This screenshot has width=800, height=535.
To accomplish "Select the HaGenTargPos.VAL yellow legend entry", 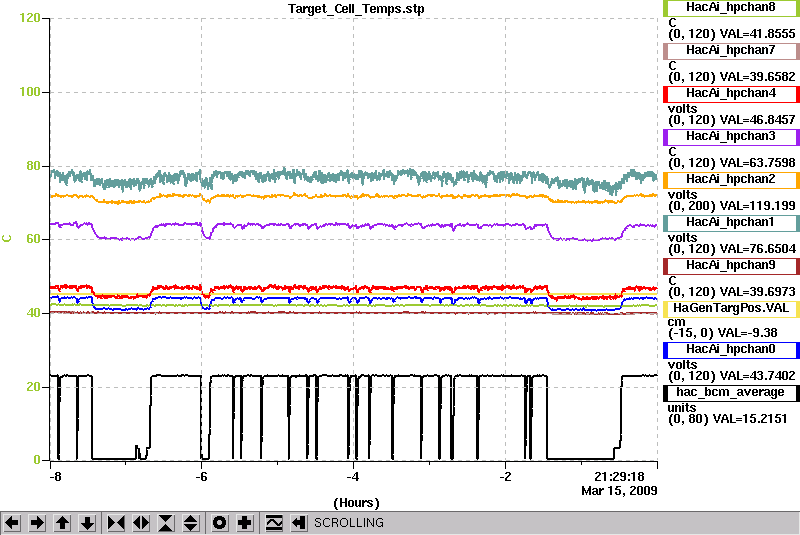I will coord(731,309).
